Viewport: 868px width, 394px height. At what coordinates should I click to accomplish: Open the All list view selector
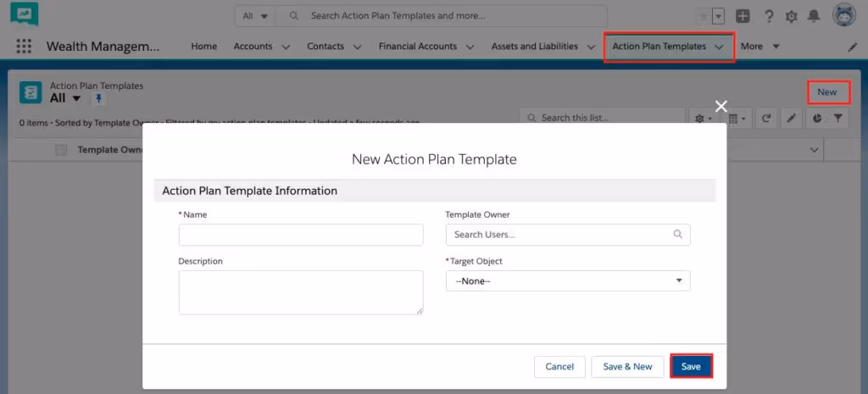[65, 98]
